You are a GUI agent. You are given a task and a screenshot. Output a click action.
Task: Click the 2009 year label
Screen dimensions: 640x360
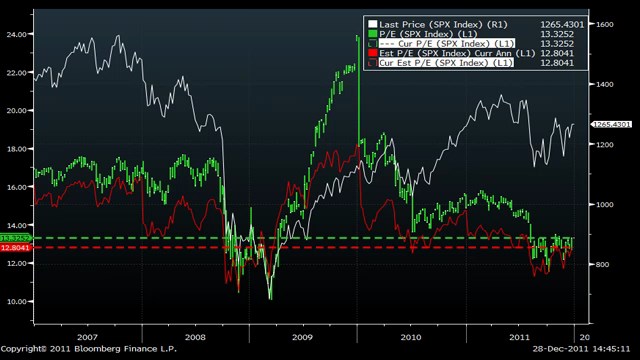coord(302,337)
